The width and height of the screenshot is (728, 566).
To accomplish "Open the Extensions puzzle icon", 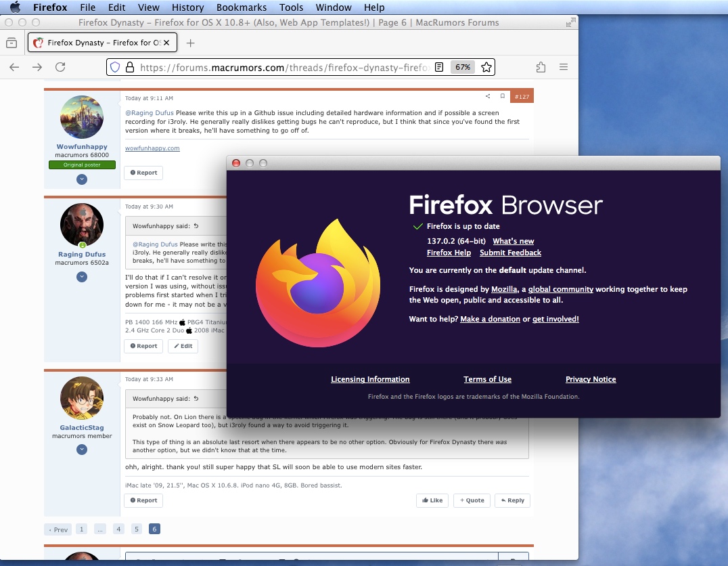I will tap(541, 68).
